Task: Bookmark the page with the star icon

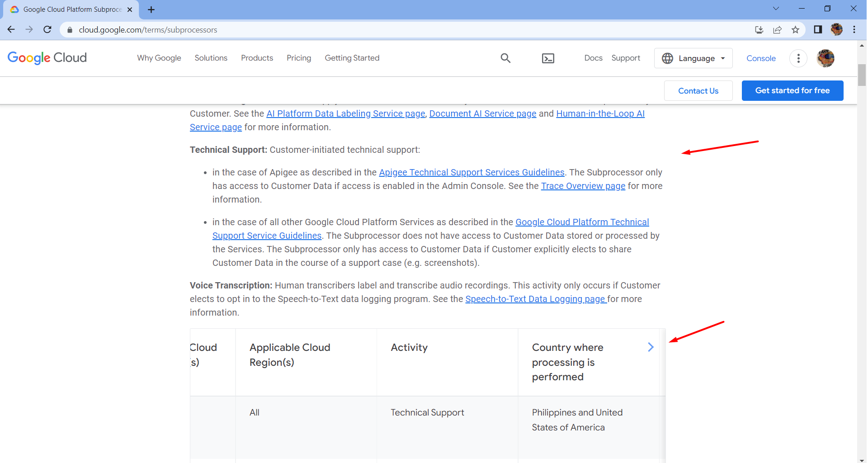Action: pos(796,29)
